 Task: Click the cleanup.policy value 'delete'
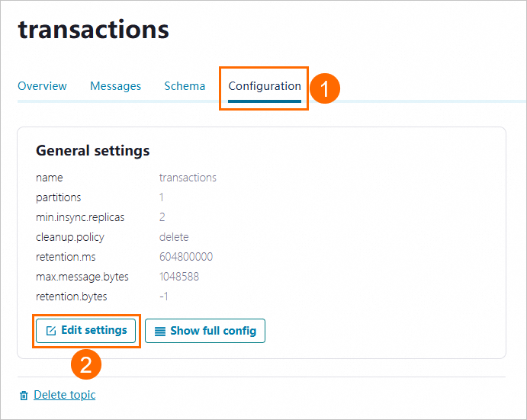point(174,237)
